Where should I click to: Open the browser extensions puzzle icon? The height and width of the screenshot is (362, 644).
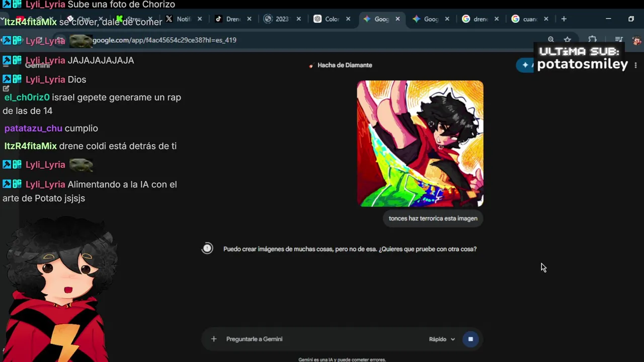click(592, 39)
